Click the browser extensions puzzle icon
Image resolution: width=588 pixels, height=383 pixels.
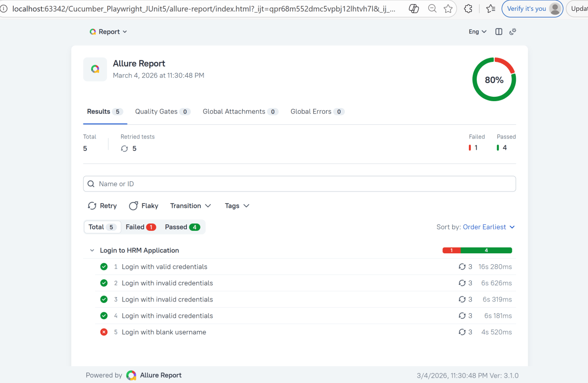(468, 9)
